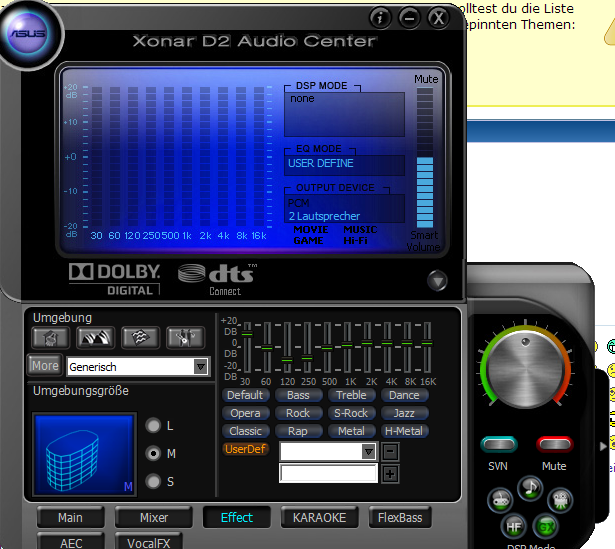Enable the HF Hi-Fi mode button
This screenshot has height=549, width=615.
click(x=513, y=526)
